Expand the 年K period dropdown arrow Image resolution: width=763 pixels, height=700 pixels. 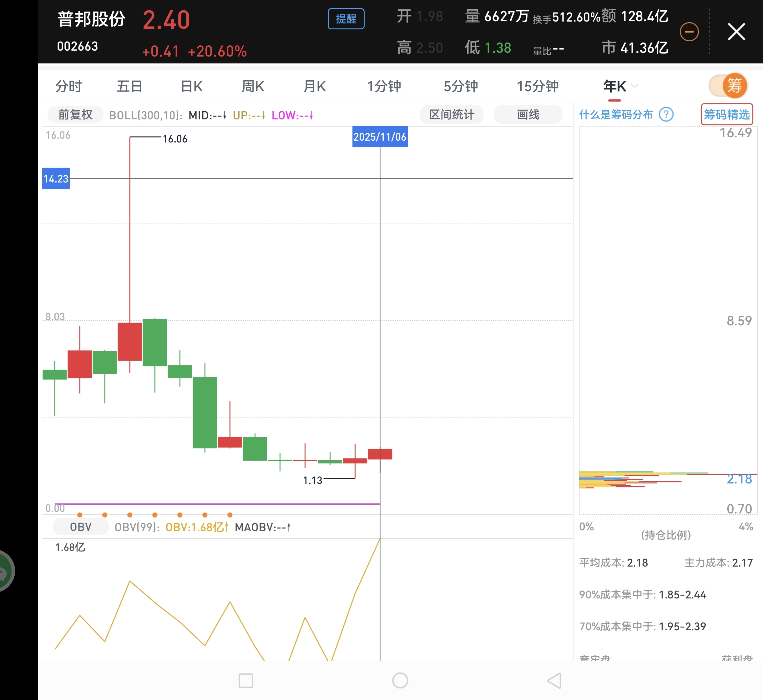[634, 86]
